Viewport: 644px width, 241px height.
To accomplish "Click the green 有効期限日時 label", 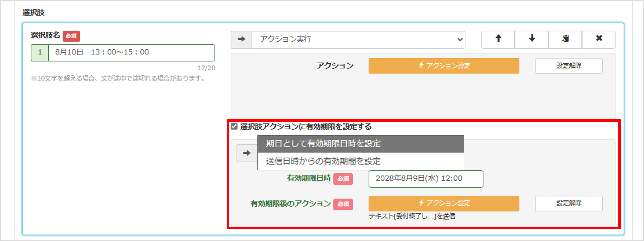I will (309, 178).
